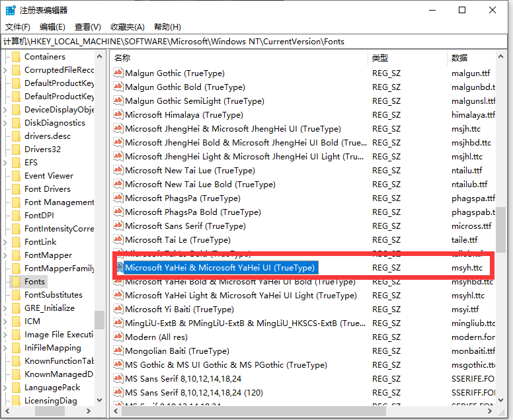513x420 pixels.
Task: Expand the GRE_Initialize tree node
Action: (x=5, y=308)
